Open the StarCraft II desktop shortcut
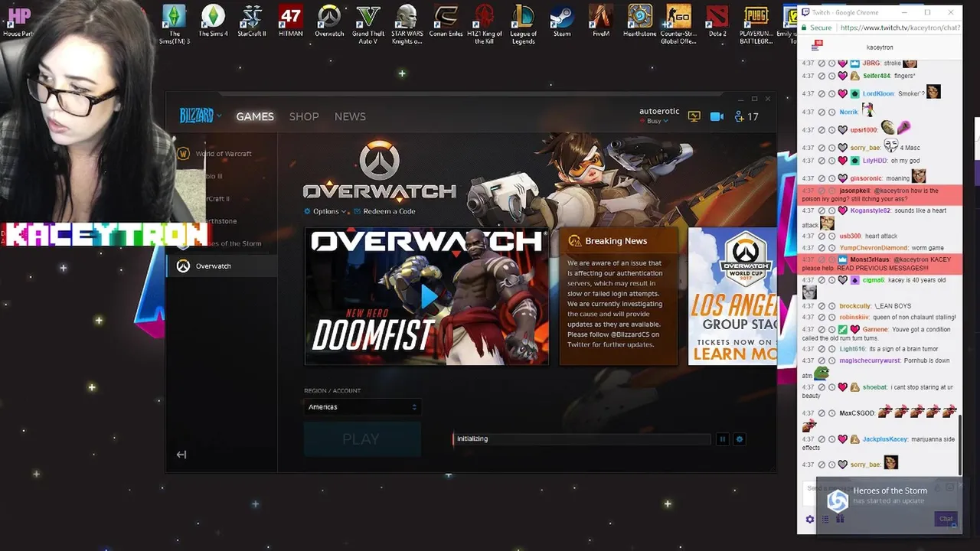Viewport: 980px width, 551px height. [x=251, y=21]
